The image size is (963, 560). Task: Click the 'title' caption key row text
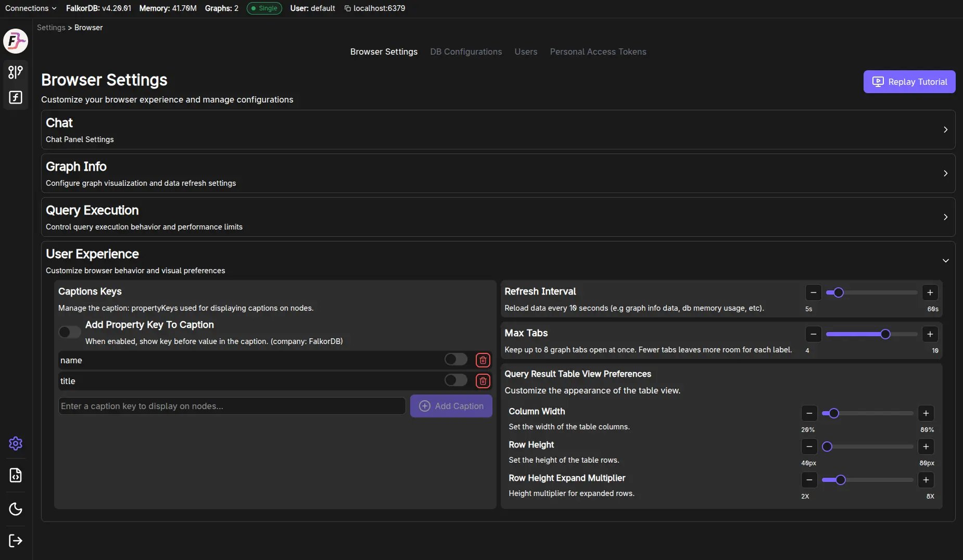point(68,381)
